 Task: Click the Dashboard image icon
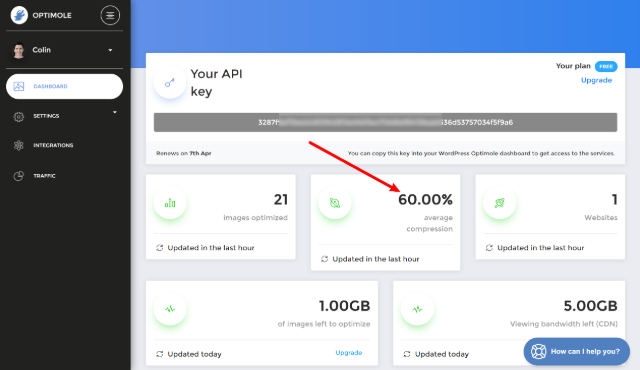(x=19, y=86)
